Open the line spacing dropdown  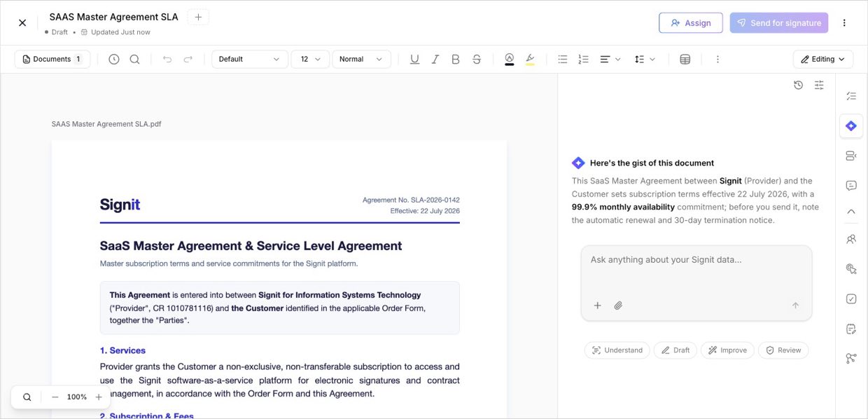tap(645, 60)
